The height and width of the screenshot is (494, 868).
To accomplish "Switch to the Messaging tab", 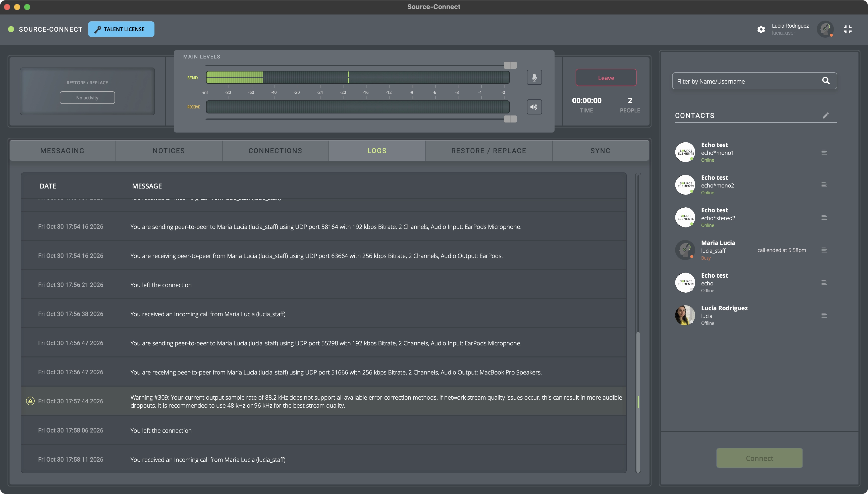I will (x=63, y=151).
